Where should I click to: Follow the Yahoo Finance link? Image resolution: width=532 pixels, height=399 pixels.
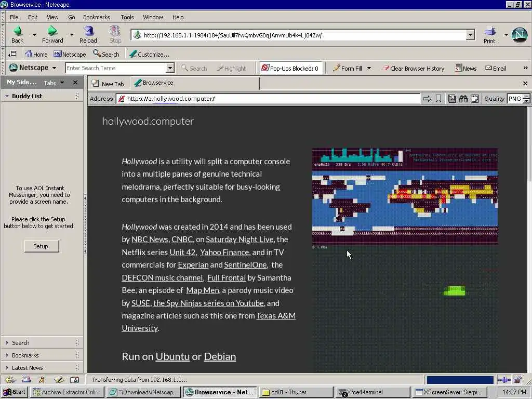click(224, 252)
